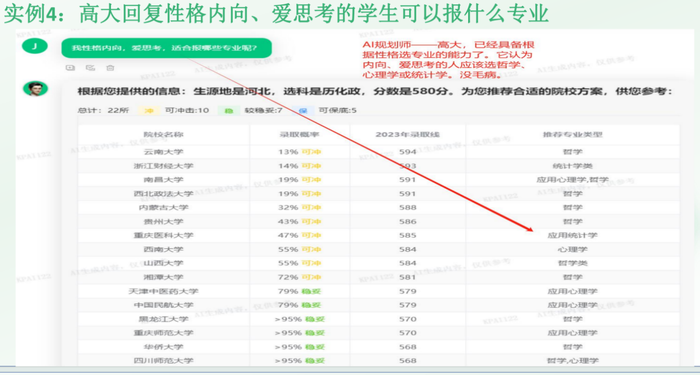
Task: Select the 中国民航大学 row name
Action: 163,305
